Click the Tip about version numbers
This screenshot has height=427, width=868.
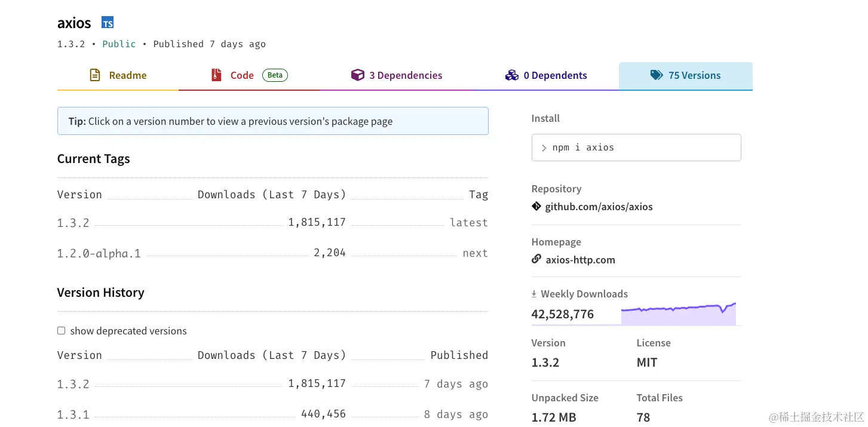273,121
